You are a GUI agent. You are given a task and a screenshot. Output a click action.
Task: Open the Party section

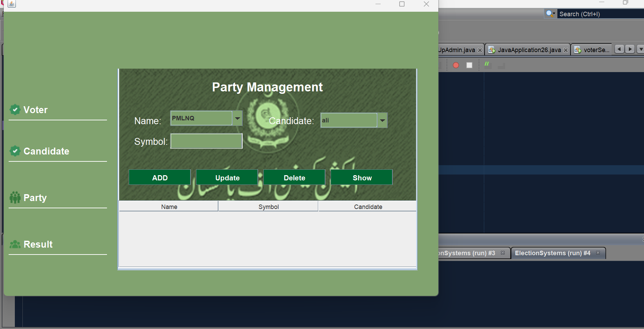click(35, 198)
